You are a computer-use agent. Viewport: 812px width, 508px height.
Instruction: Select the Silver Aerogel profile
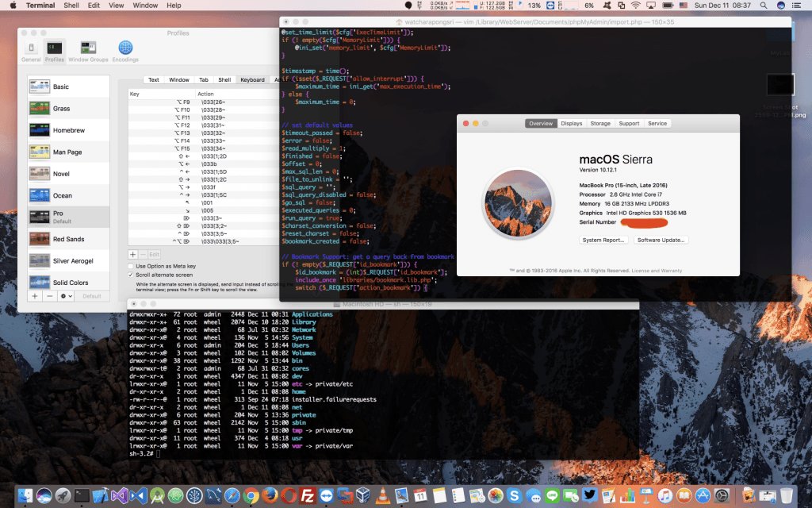(68, 260)
